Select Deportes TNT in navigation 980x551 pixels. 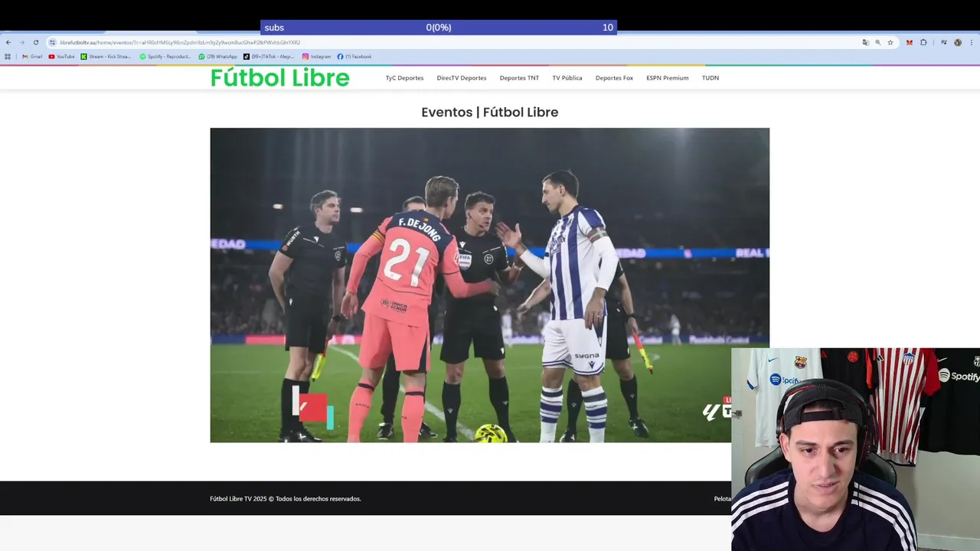(519, 78)
